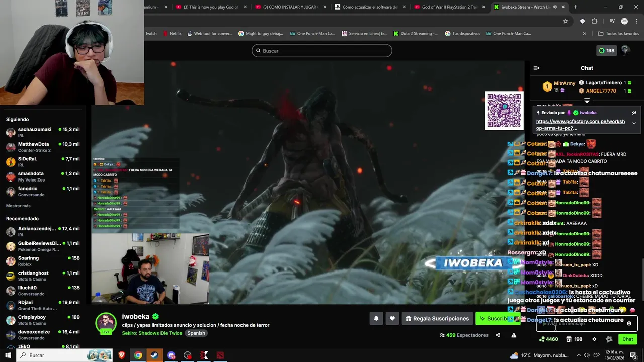Open the Chrome media control icon
644x362 pixels.
(x=612, y=21)
